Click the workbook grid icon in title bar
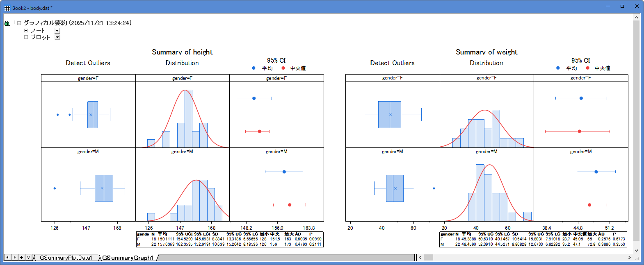Screen dimensions: 644x265 click(7, 8)
